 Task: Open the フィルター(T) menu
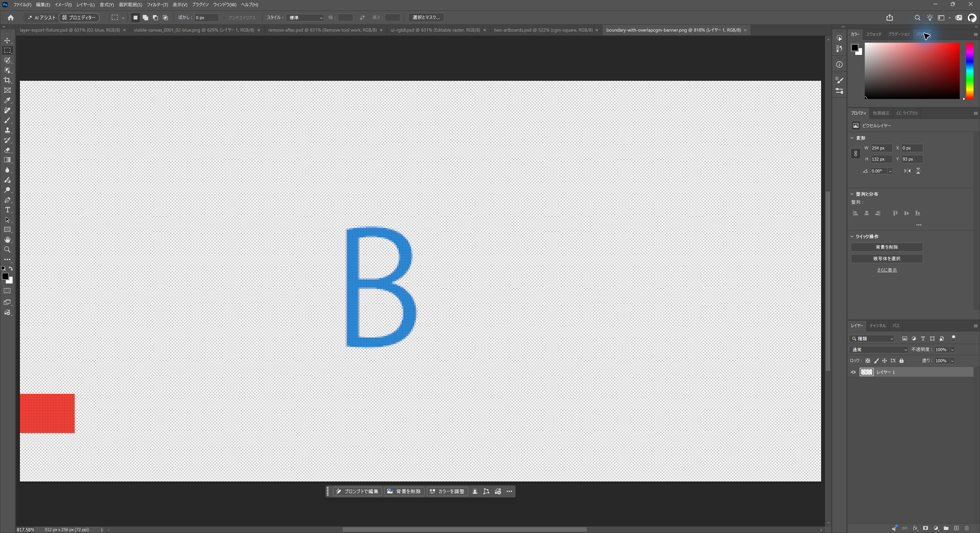click(157, 5)
